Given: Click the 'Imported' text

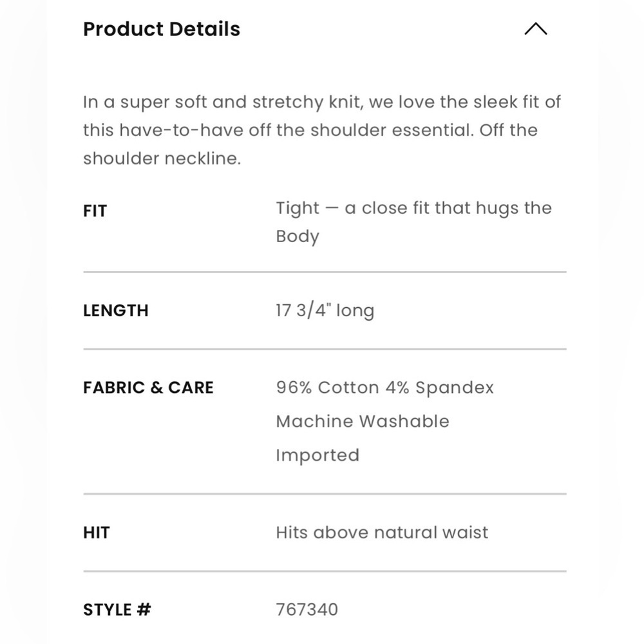Looking at the screenshot, I should pyautogui.click(x=317, y=455).
